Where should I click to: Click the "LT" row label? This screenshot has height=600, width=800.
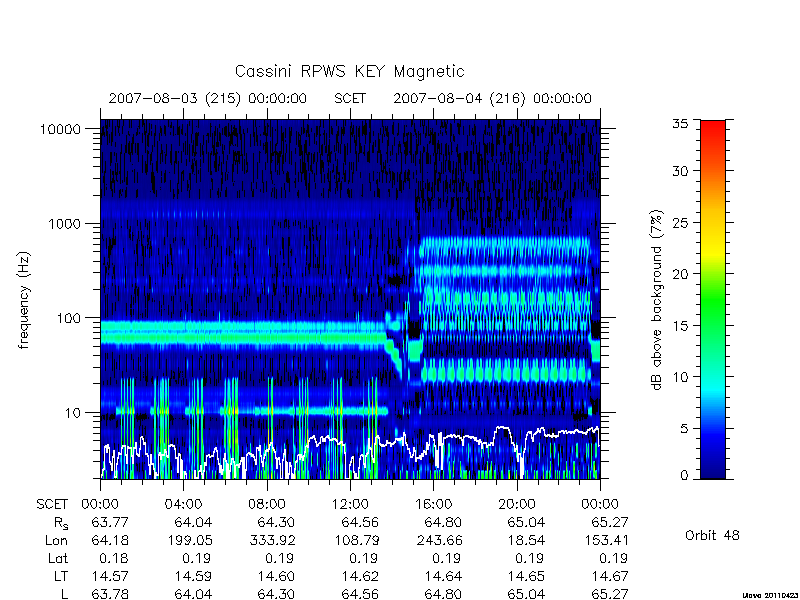point(61,576)
